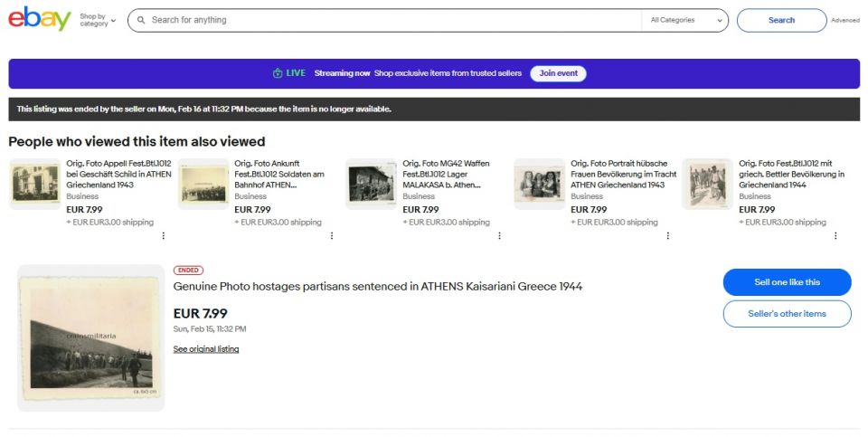Open three-dot menu for Ankunft Soldaten item

click(332, 235)
